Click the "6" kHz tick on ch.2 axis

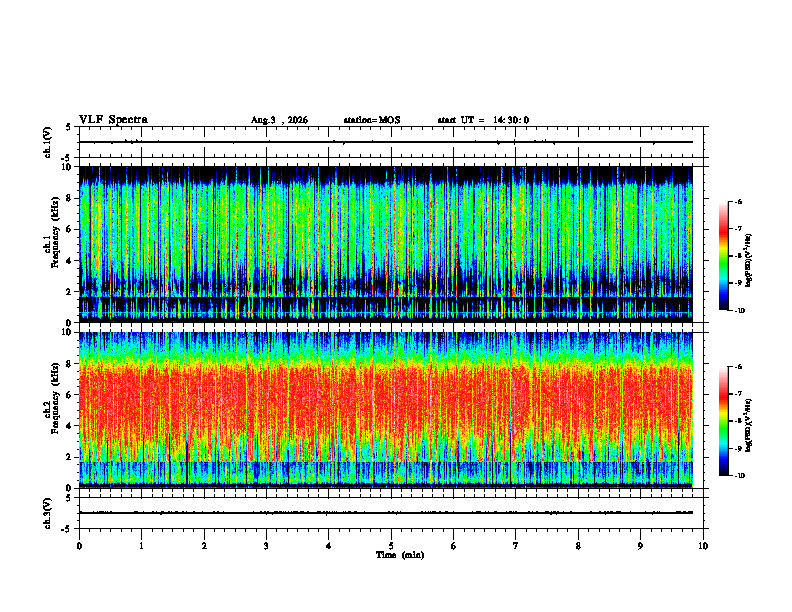(69, 395)
